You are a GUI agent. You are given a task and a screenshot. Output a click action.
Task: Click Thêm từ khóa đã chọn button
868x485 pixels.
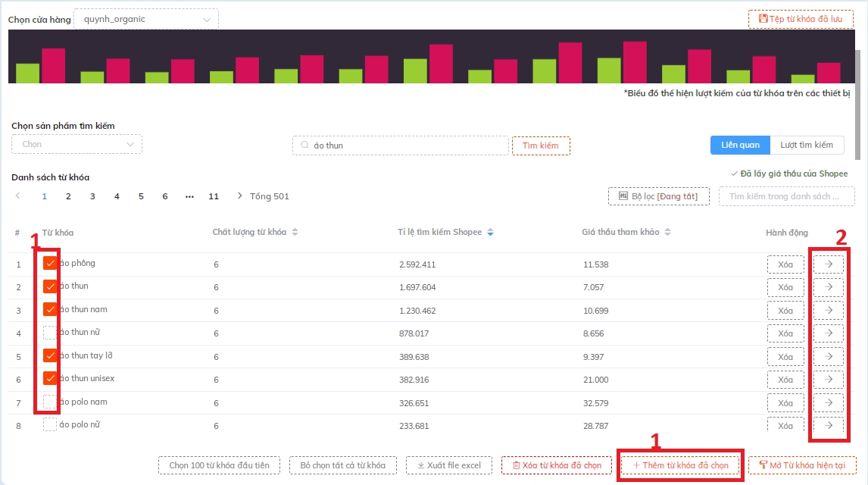point(680,465)
